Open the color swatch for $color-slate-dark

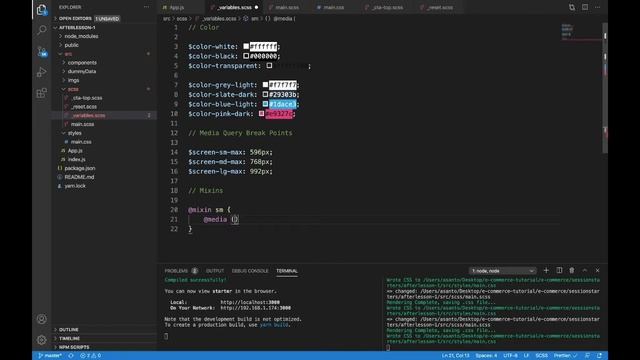tap(265, 94)
